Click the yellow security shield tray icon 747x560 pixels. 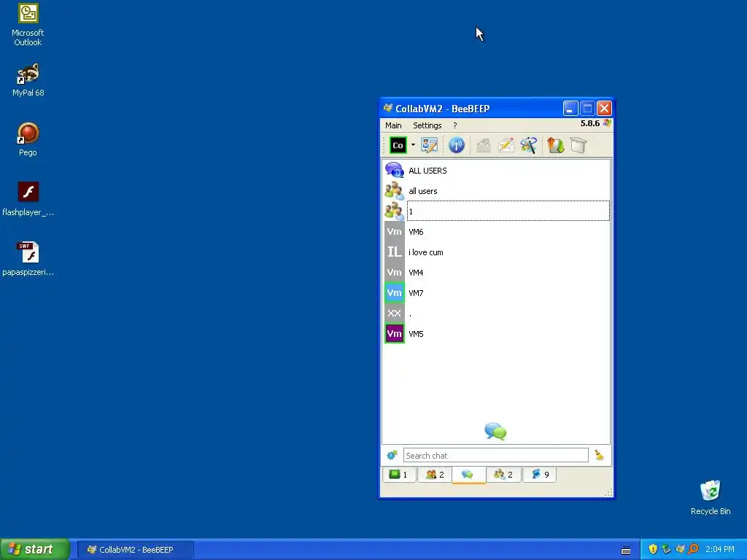pyautogui.click(x=653, y=549)
